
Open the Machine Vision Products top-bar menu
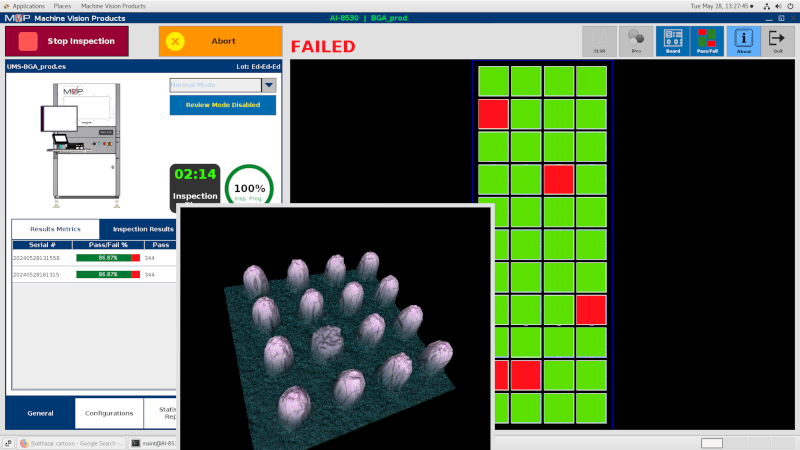113,6
